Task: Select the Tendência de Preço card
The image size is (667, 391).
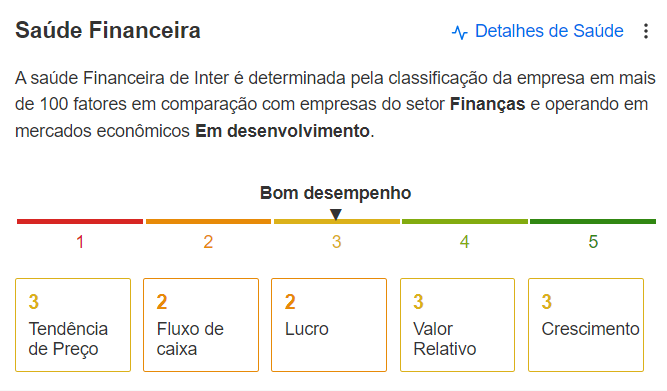Action: (73, 325)
